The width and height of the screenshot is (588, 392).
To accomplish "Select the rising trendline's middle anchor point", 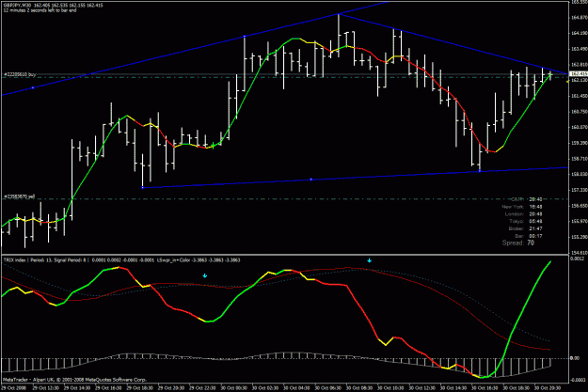I will tap(245, 37).
